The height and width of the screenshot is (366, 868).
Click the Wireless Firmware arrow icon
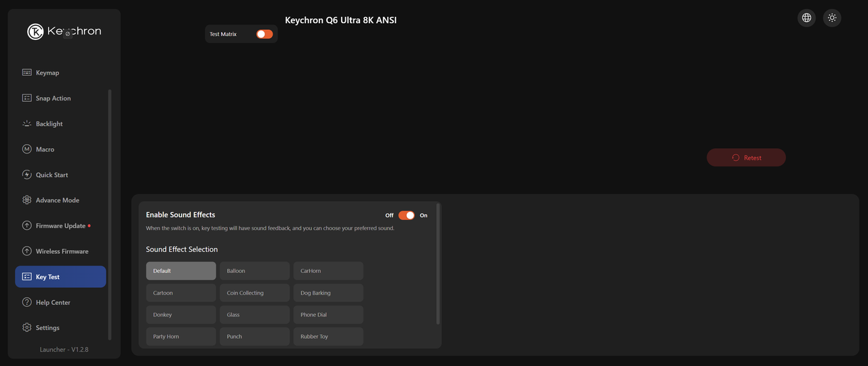click(27, 251)
